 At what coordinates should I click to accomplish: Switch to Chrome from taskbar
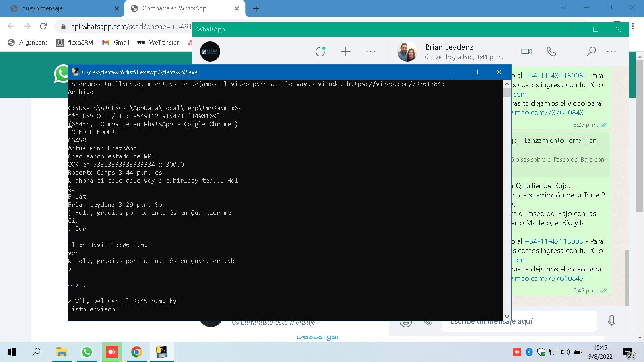(137, 352)
